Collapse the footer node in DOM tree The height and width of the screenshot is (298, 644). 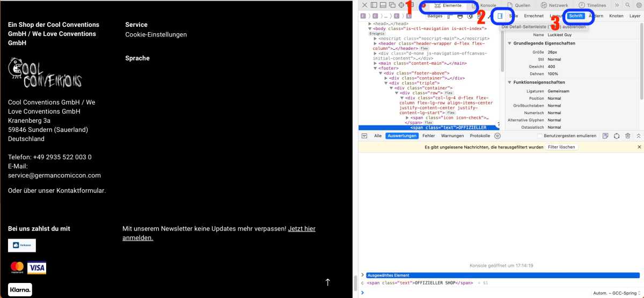376,68
